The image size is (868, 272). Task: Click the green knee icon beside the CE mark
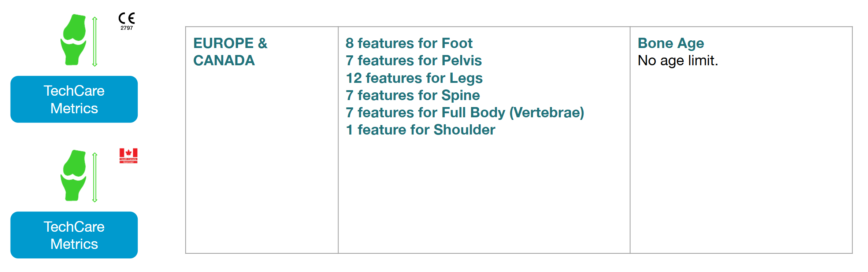pos(74,40)
